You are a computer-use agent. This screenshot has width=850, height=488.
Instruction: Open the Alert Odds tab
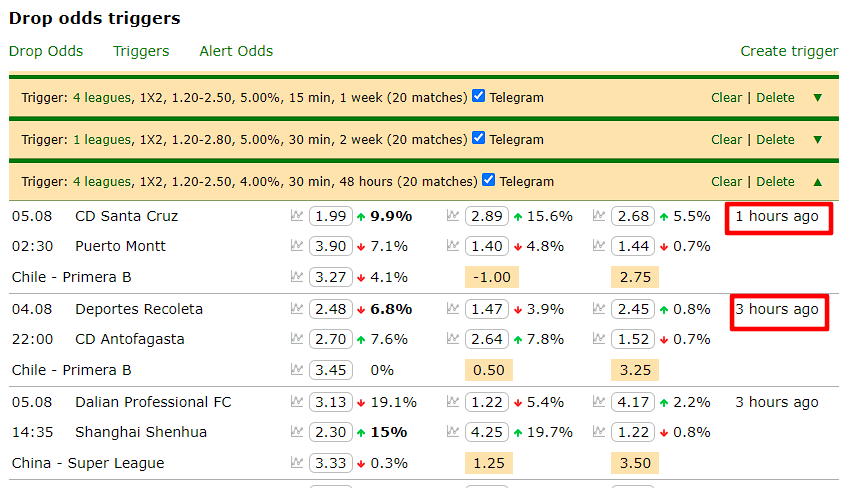coord(236,51)
